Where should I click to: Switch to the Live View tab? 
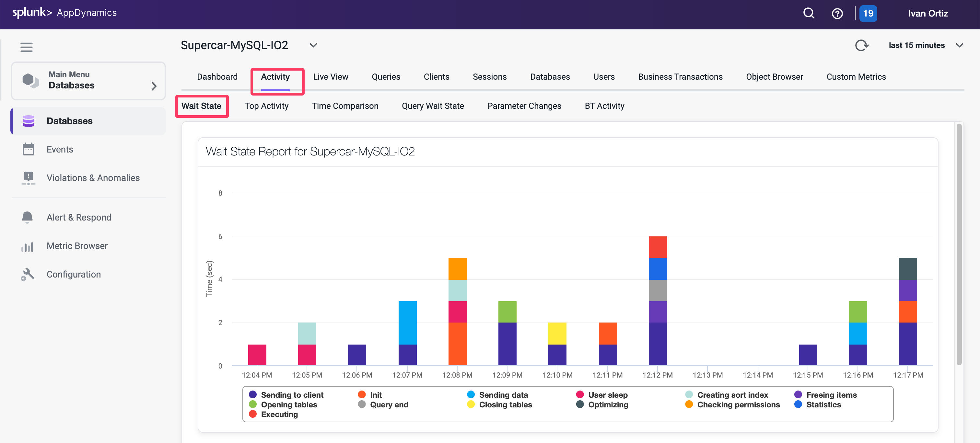[x=330, y=76]
